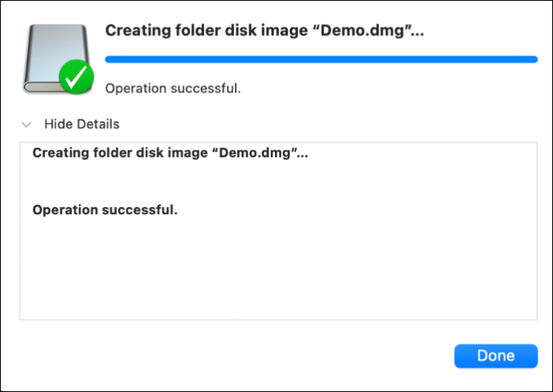Click "Operation successful." status below progress bar

(x=172, y=88)
